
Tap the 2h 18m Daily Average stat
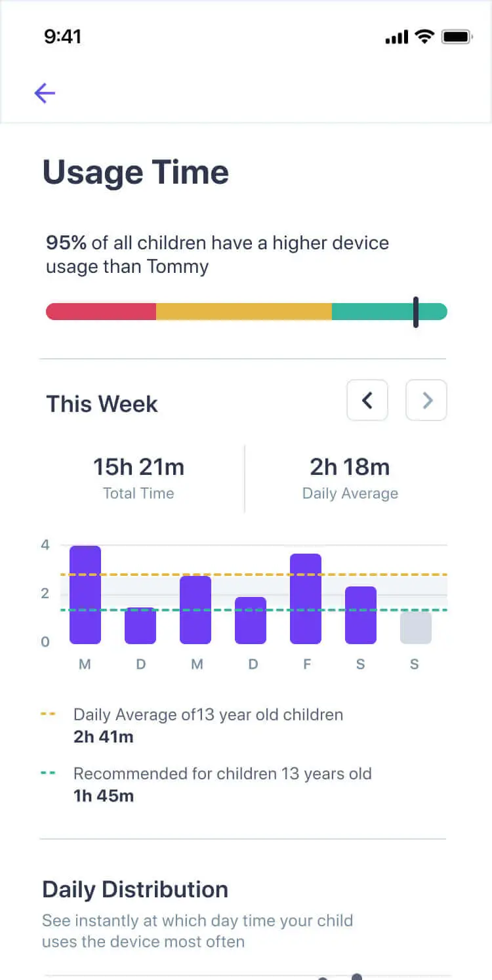[x=350, y=476]
